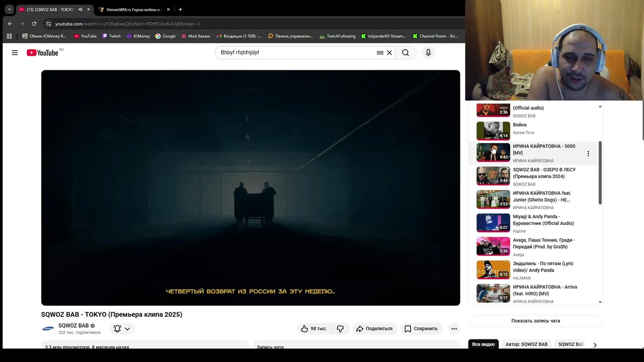Open SQWOZ BAB - ОЗЕРО В ЛЕСУ video
Screen dimensions: 644x362
pos(533,176)
